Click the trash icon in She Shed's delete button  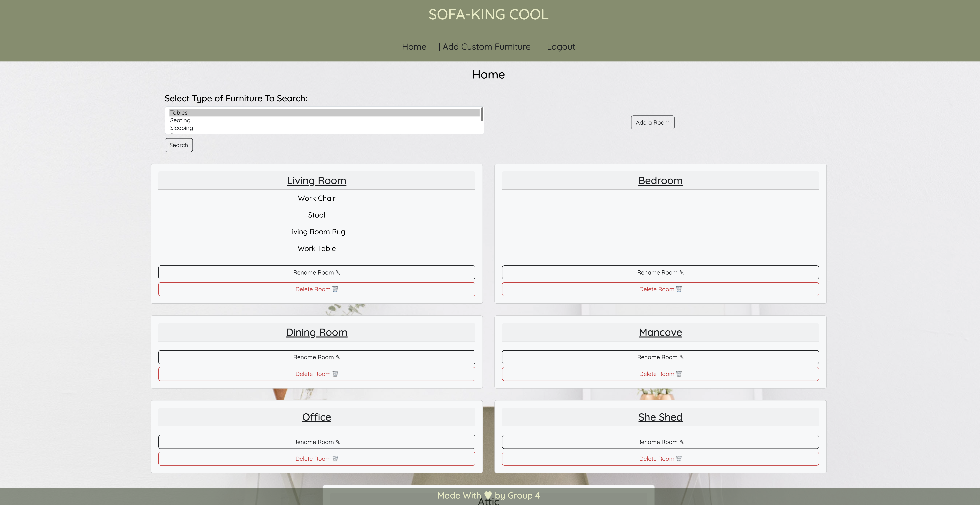tap(679, 459)
